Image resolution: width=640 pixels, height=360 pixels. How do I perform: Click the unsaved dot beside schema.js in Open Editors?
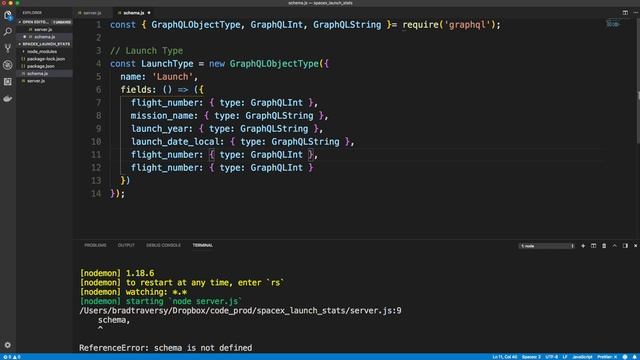pyautogui.click(x=24, y=37)
